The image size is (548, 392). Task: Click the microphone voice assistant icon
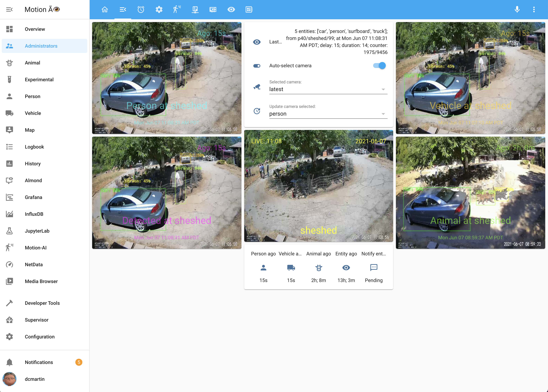tap(517, 9)
